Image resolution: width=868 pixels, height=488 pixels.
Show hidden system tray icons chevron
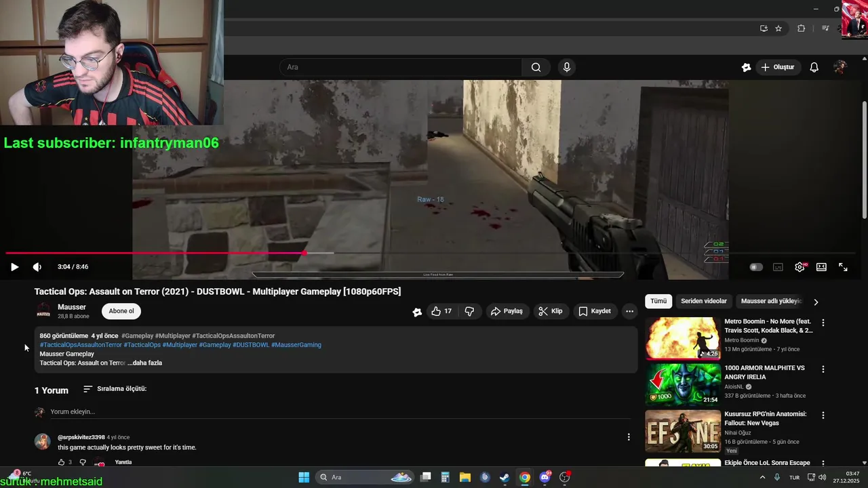(762, 477)
